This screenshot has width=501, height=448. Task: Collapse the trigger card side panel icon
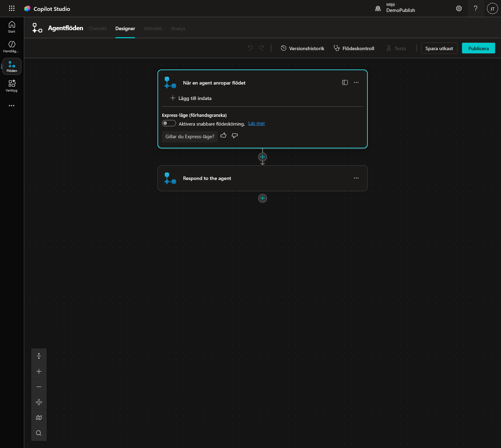345,82
